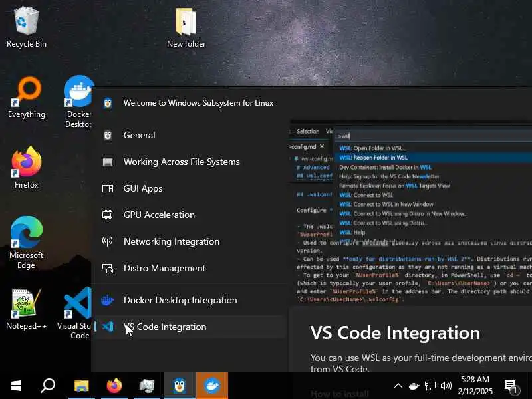
Task: Click Docker whale tray icon
Action: [414, 386]
